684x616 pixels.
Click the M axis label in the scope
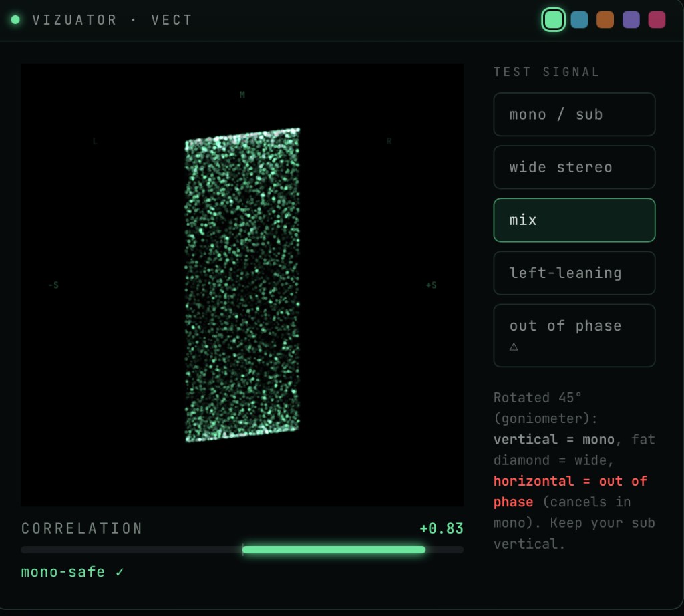pyautogui.click(x=242, y=95)
